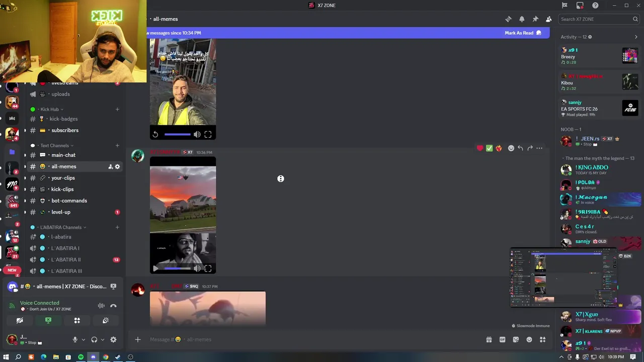This screenshot has width=644, height=362.
Task: Toggle noise suppression waveform icon
Action: pyautogui.click(x=101, y=306)
